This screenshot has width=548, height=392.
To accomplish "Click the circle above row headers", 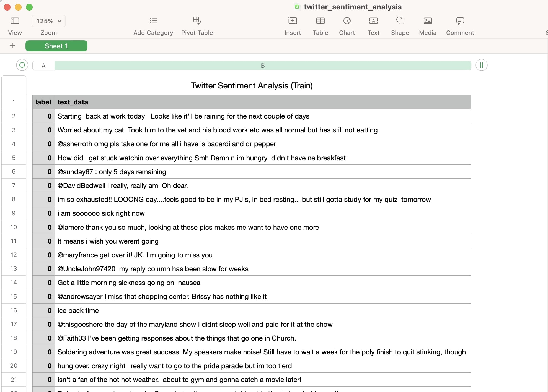I will click(x=22, y=65).
